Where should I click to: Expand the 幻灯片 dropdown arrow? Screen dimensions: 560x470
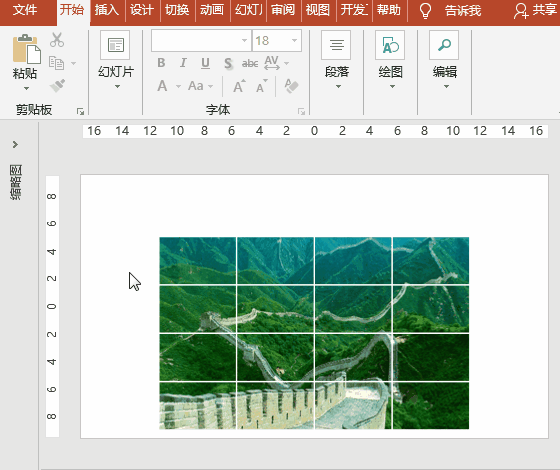117,87
